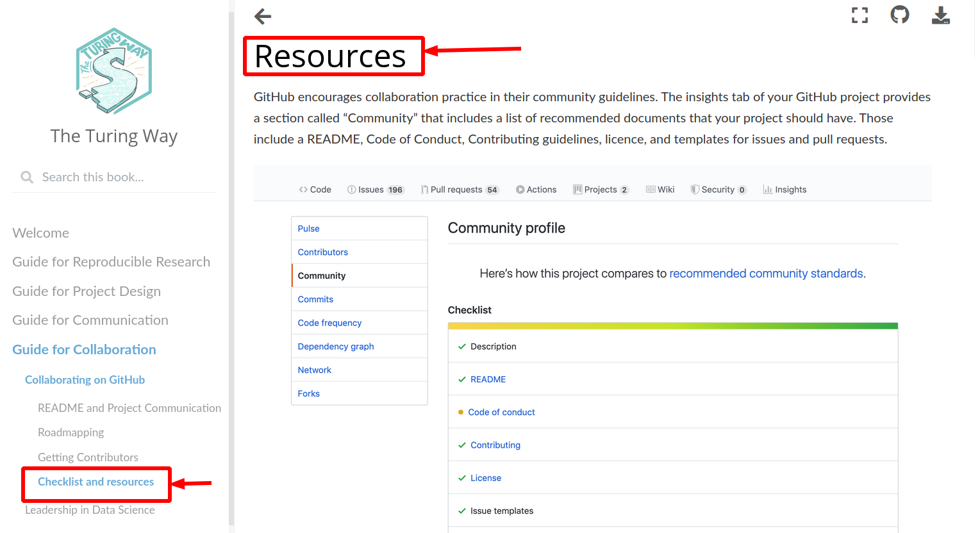Click the checklist progress bar
Viewport: 980px width, 533px height.
[673, 326]
